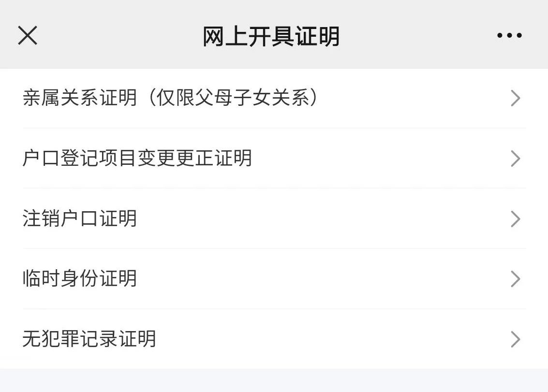Click the 无犯罪记录证明 text link

click(89, 339)
